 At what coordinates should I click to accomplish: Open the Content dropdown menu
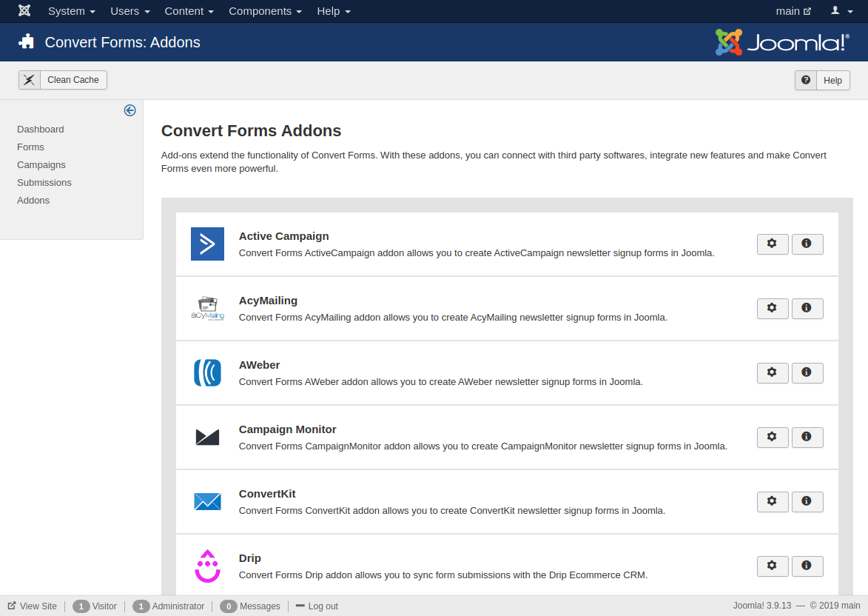pos(189,11)
